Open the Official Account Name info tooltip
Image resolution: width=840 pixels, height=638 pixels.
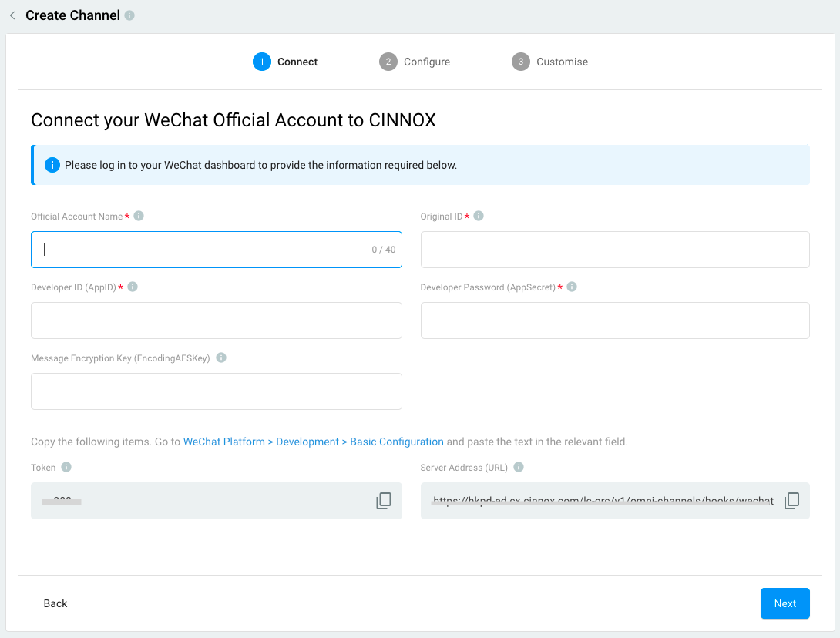tap(139, 216)
